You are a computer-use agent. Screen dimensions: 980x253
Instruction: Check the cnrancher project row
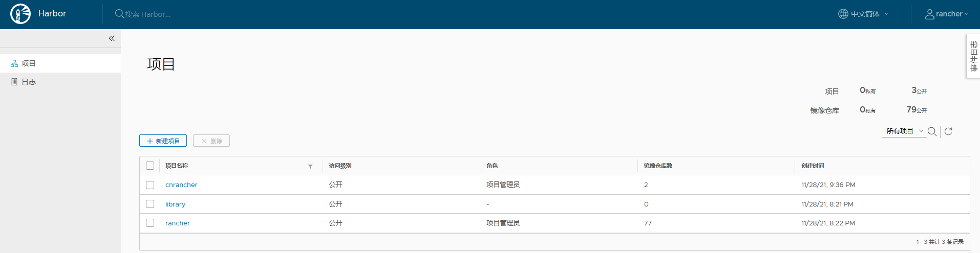tap(150, 185)
